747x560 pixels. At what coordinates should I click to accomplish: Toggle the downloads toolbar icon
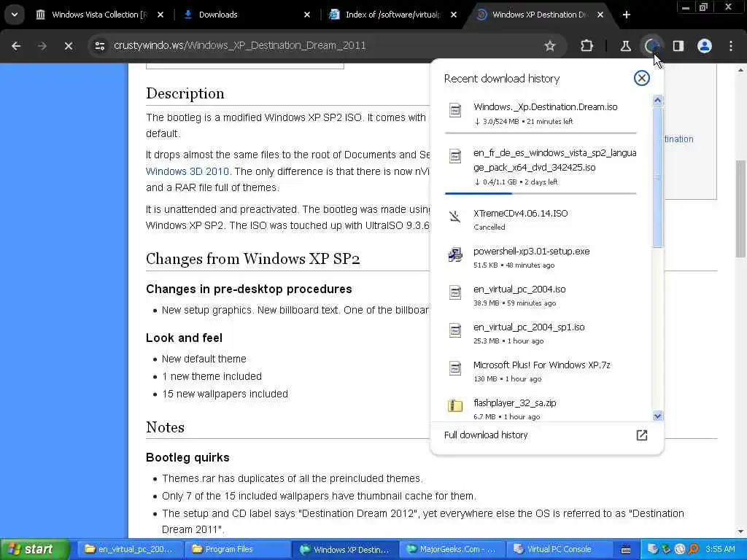point(651,46)
